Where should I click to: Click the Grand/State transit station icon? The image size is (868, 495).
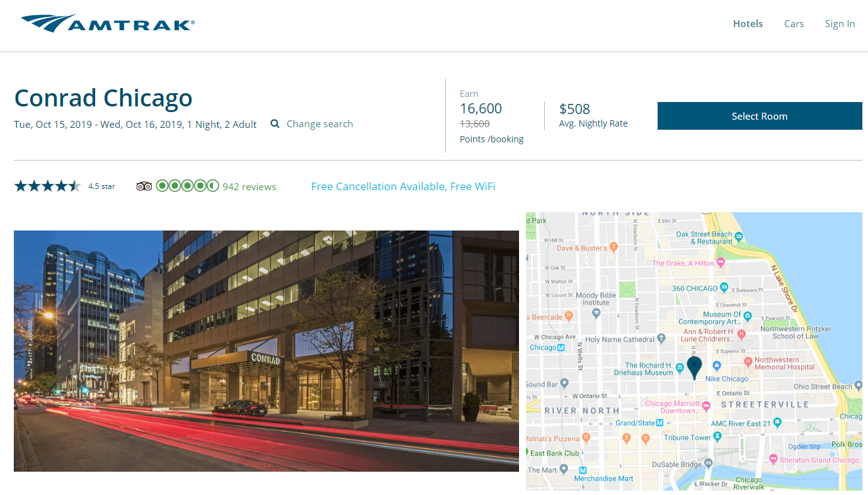660,423
